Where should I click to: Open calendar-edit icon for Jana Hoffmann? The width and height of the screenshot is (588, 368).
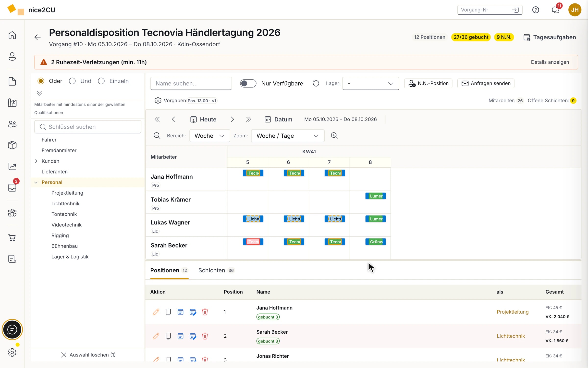click(193, 312)
